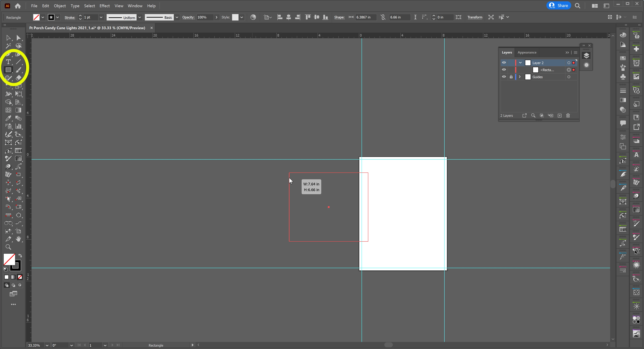644x349 pixels.
Task: Select the Direct Selection tool
Action: (18, 38)
